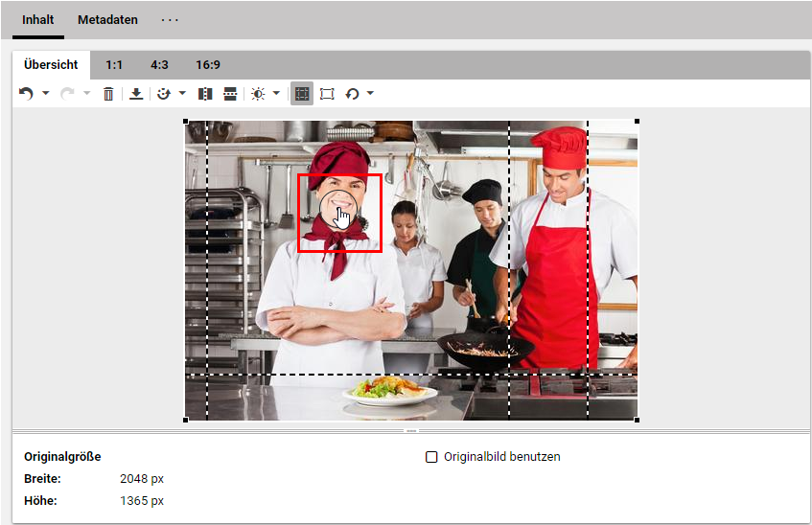
Task: Click the flip vertically icon
Action: pyautogui.click(x=230, y=94)
